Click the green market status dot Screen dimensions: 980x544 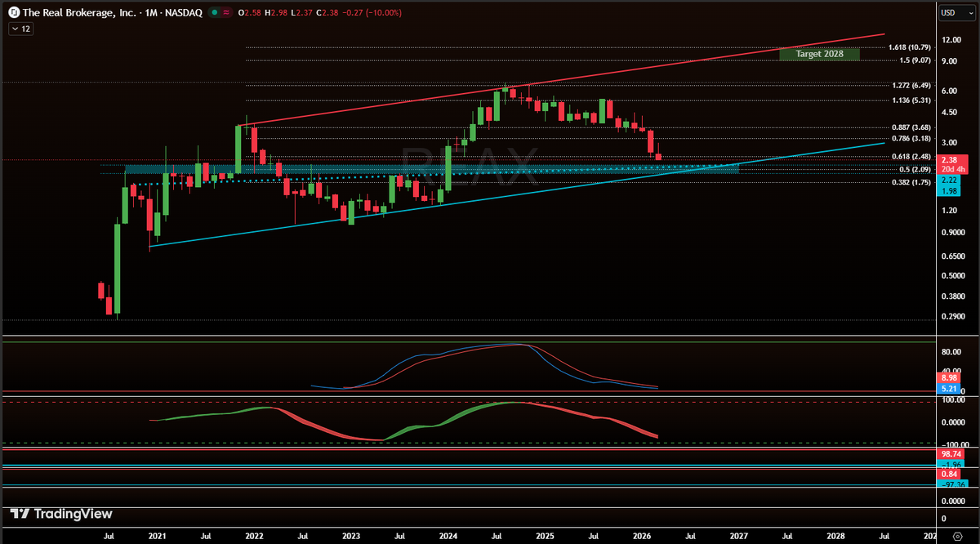(x=214, y=12)
